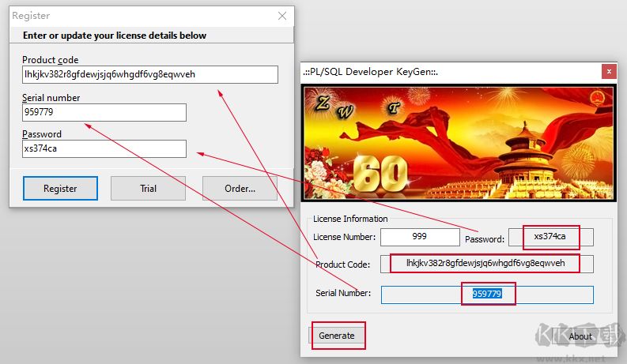The width and height of the screenshot is (627, 364).
Task: Click the Serial number field in Register dialog
Action: (x=104, y=112)
